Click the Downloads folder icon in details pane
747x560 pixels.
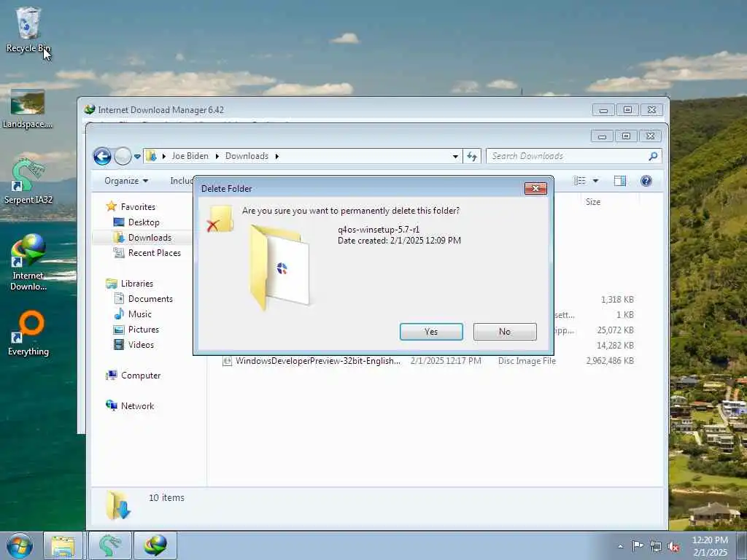click(117, 506)
